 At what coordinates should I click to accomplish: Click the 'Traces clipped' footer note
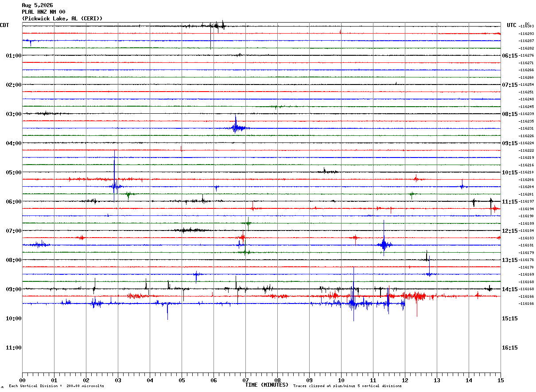(x=347, y=386)
